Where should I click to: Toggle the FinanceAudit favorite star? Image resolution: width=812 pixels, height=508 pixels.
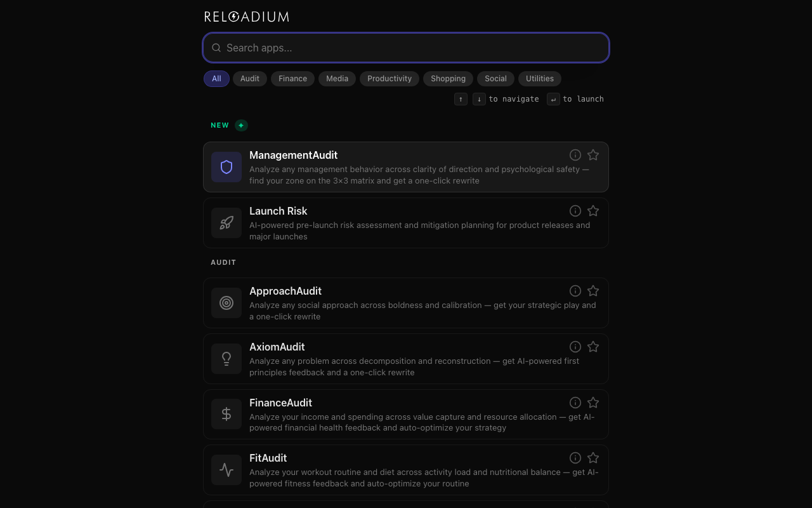(593, 402)
